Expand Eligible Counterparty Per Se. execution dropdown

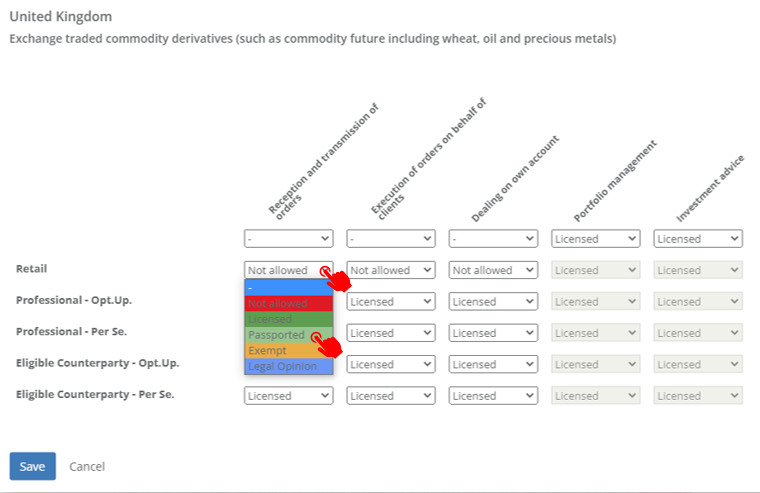(391, 396)
